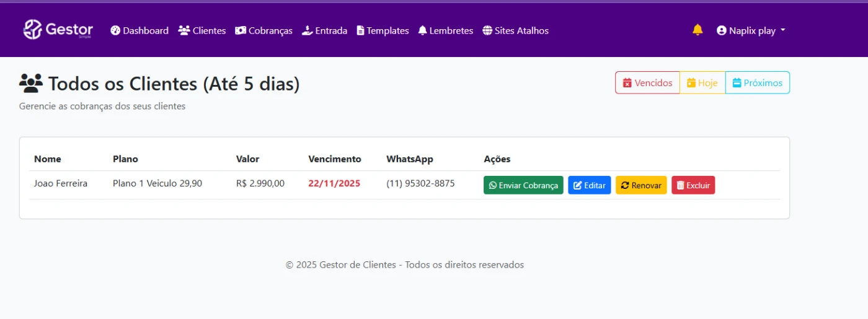Select Templates in the navigation bar

pyautogui.click(x=383, y=30)
